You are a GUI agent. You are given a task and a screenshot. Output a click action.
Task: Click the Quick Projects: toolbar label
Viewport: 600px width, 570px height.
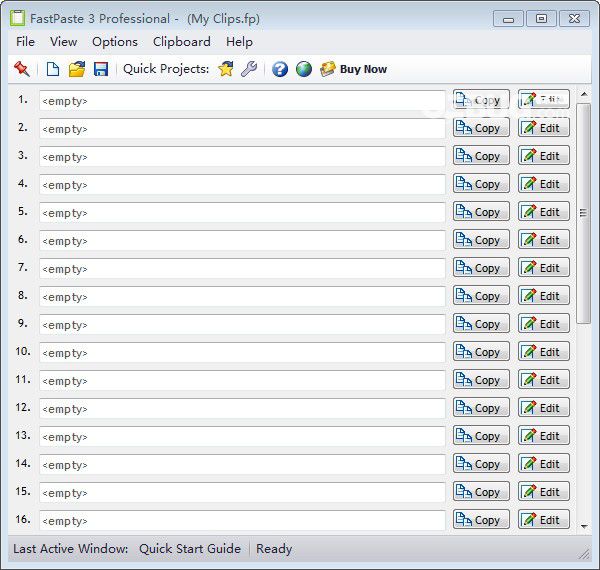(x=166, y=69)
